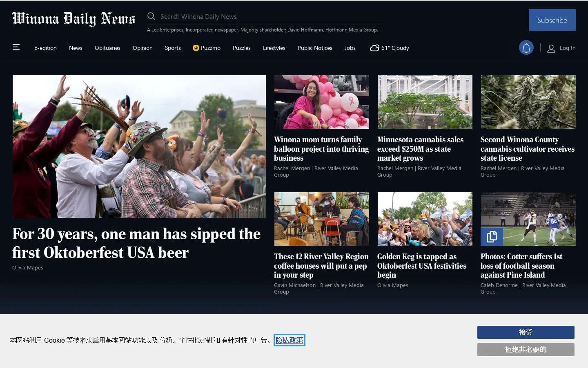Click Olivia Mapes byline under Golden Keg

[393, 285]
